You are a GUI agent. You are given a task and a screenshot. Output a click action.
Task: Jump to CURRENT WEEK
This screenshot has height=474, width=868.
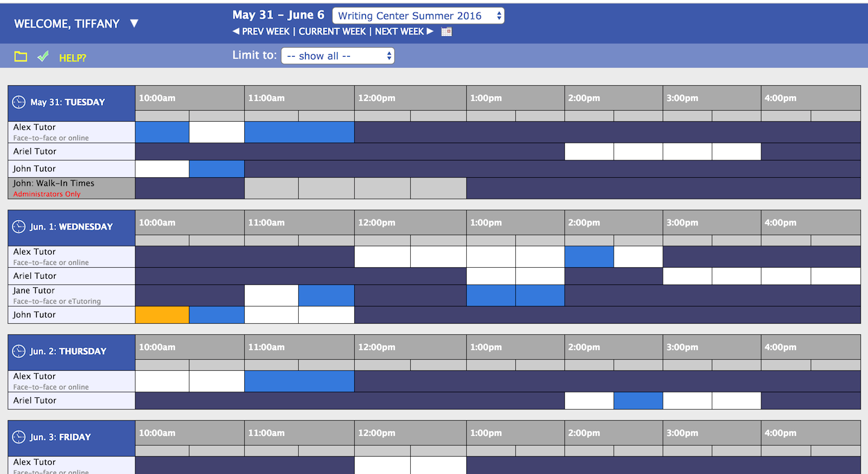(332, 32)
